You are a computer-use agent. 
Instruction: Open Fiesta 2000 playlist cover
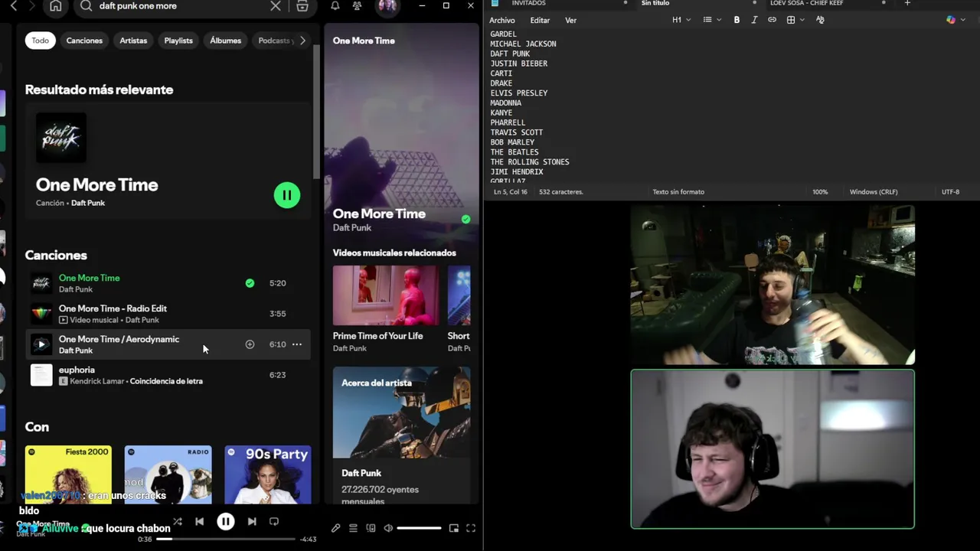click(68, 474)
